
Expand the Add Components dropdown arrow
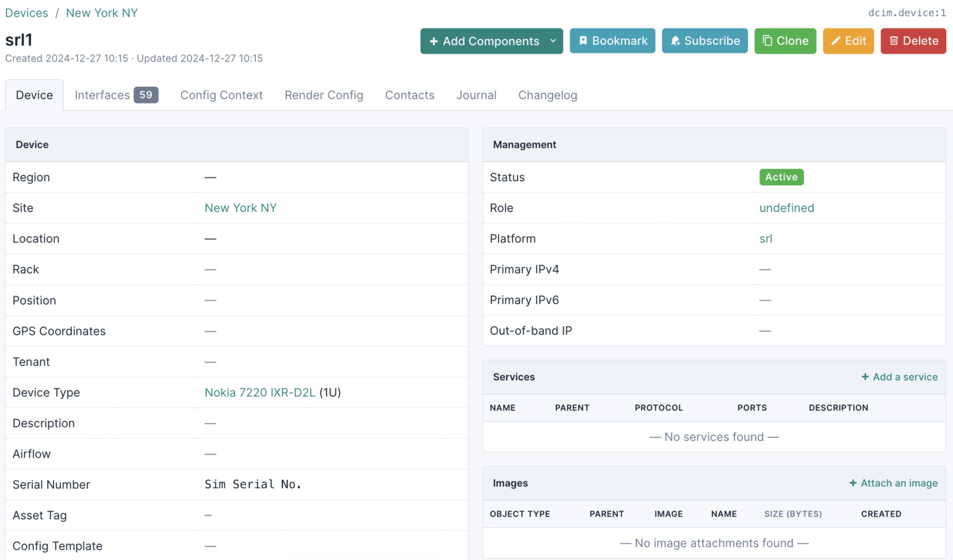coord(553,41)
